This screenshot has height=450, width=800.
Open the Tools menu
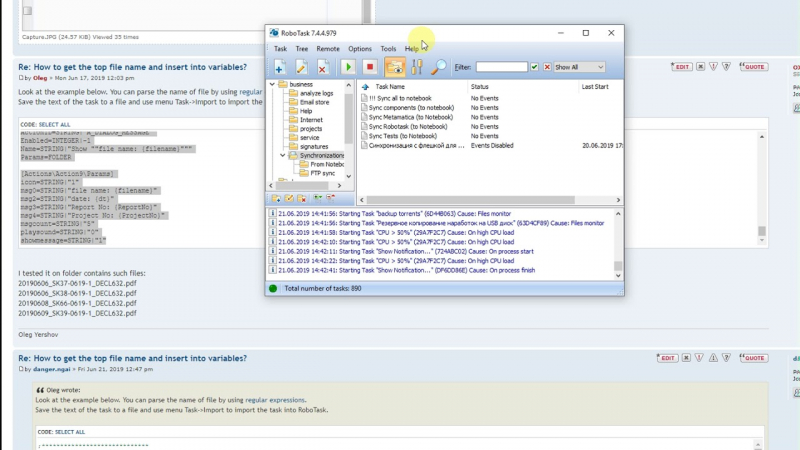click(x=388, y=48)
